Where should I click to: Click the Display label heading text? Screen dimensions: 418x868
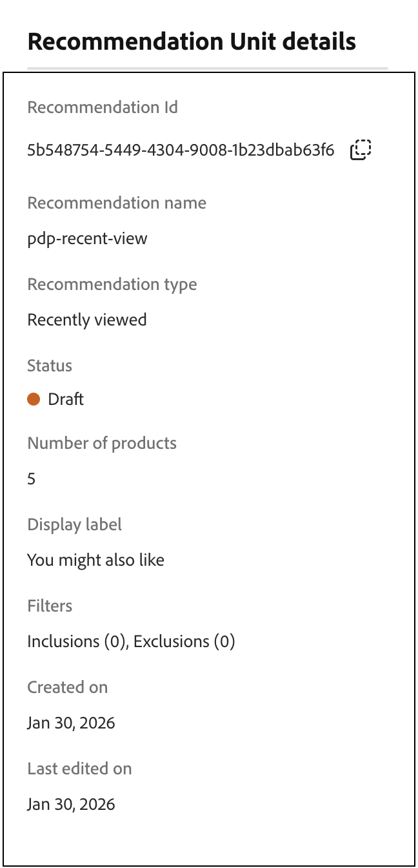(74, 524)
